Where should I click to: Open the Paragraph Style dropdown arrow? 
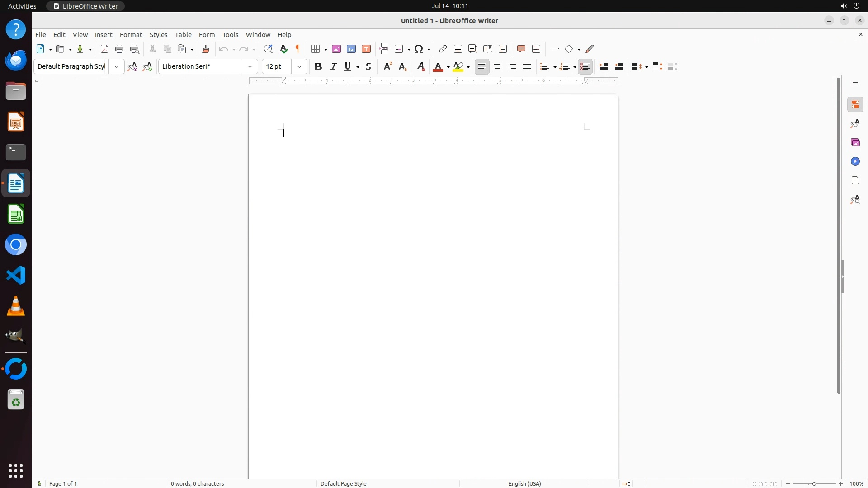pyautogui.click(x=117, y=66)
